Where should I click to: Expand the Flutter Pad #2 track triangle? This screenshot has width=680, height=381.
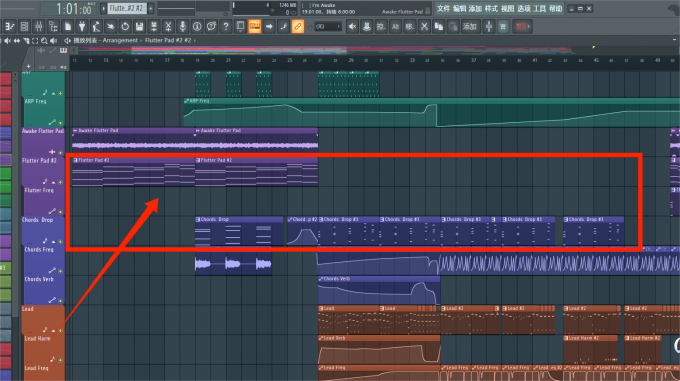click(x=53, y=182)
